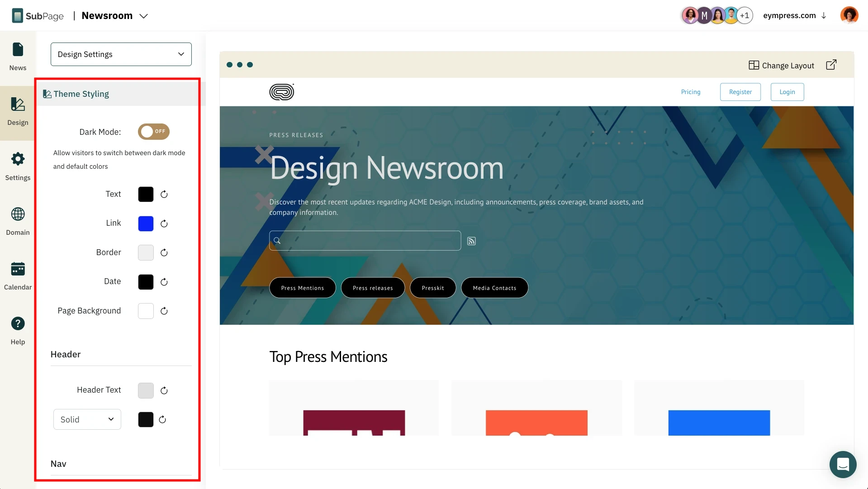868x489 pixels.
Task: Open the Help question mark icon
Action: click(18, 330)
